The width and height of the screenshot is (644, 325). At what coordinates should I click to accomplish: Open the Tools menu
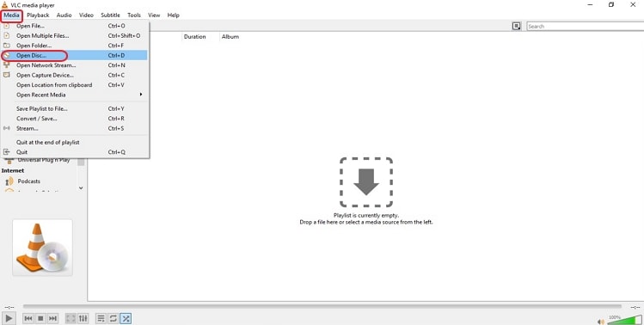pos(134,15)
